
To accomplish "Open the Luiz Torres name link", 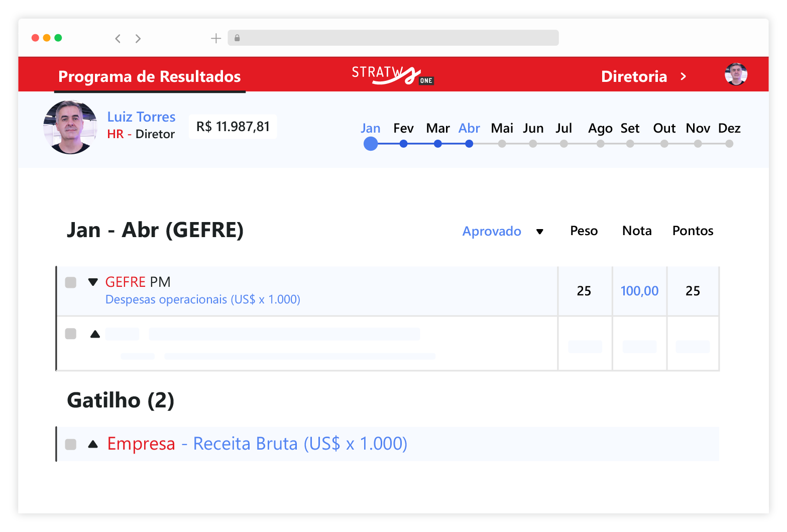I will coord(141,117).
